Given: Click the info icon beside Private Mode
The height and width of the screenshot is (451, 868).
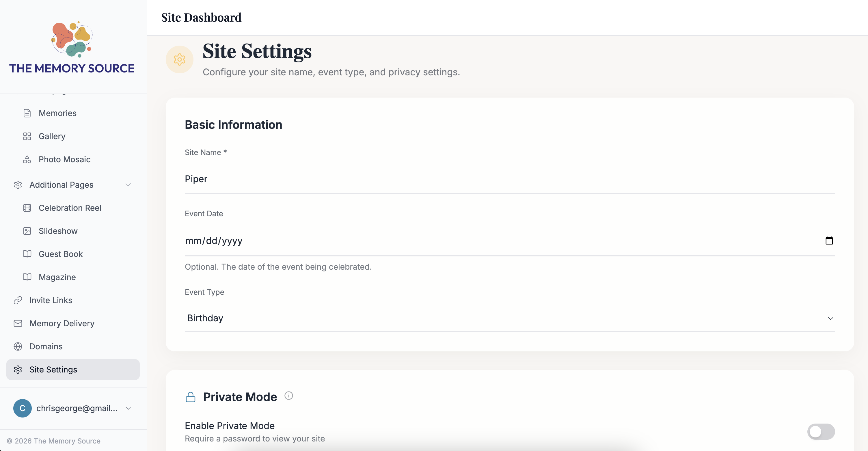Looking at the screenshot, I should tap(289, 396).
